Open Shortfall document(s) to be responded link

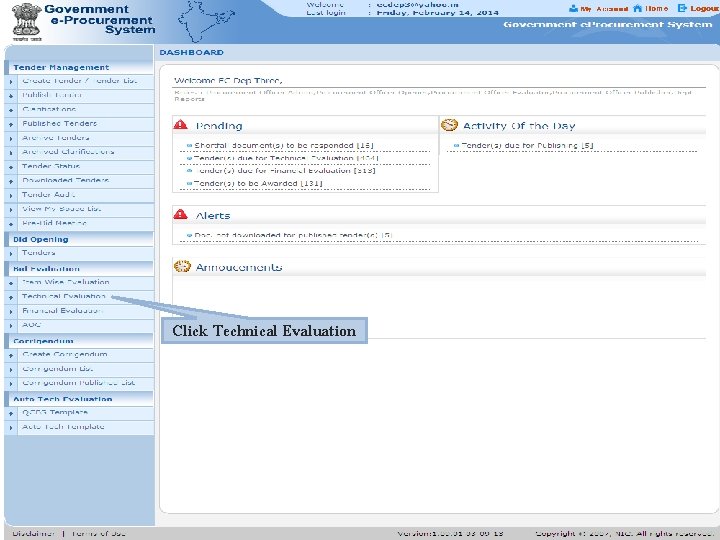pos(284,145)
